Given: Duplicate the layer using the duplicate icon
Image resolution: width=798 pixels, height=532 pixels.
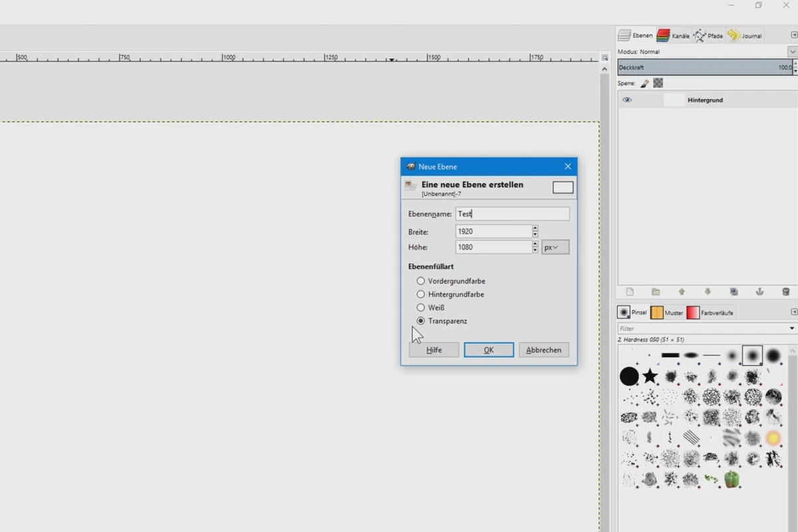Looking at the screenshot, I should [x=733, y=292].
